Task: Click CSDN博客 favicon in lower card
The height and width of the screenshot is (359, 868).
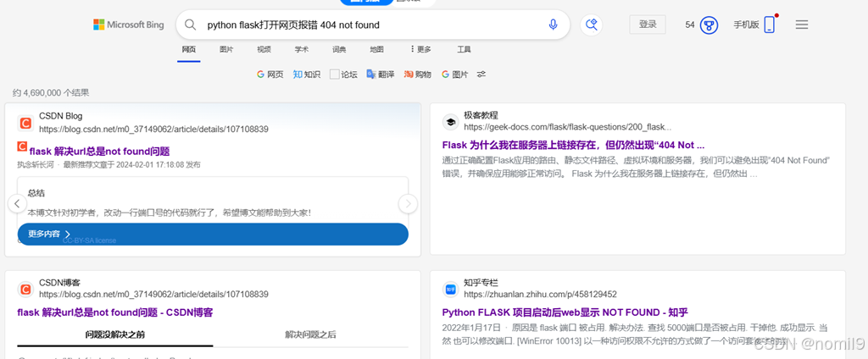Action: (25, 289)
